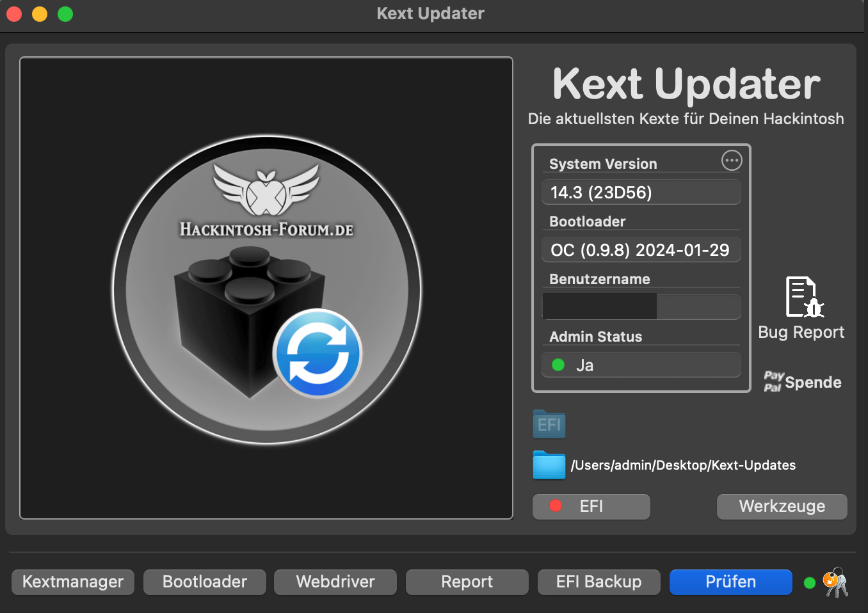Screen dimensions: 868x613
Task: Open the Webdriver section
Action: click(335, 582)
